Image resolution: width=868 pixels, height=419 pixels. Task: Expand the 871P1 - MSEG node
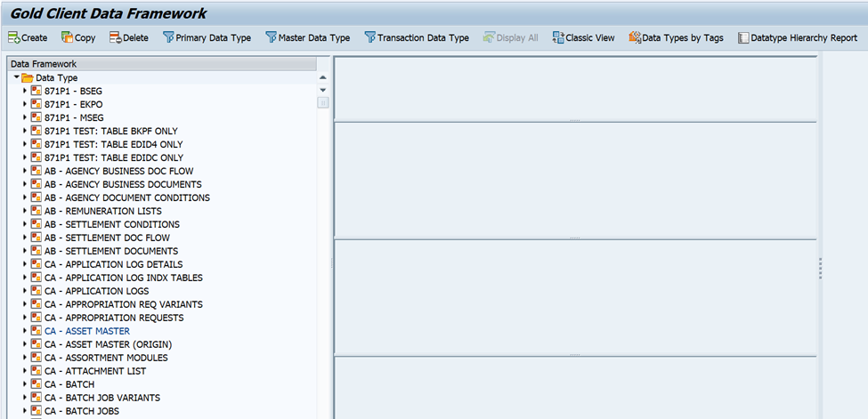(x=25, y=117)
